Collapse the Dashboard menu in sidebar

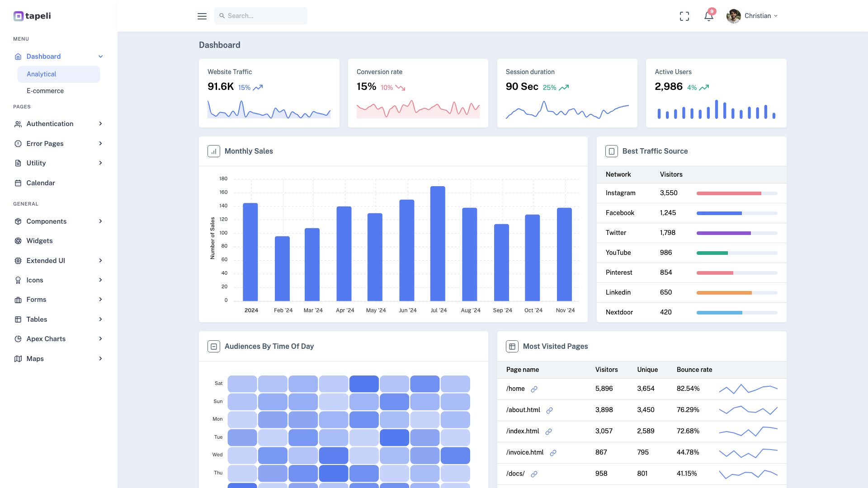pyautogui.click(x=100, y=56)
